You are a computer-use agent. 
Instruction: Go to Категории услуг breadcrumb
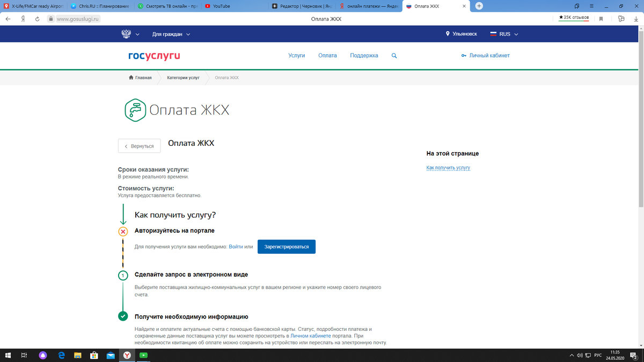click(183, 78)
